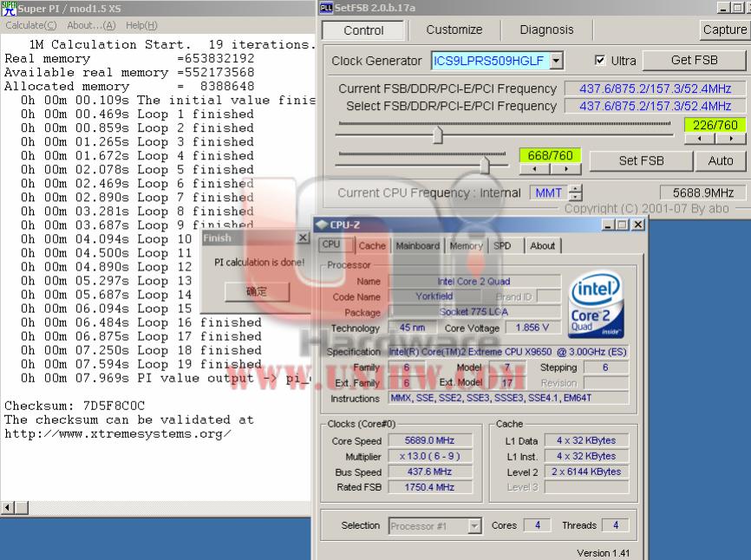Click the Bus Speed 437.6 MHz field
Screen dimensions: 751x560
pos(429,472)
